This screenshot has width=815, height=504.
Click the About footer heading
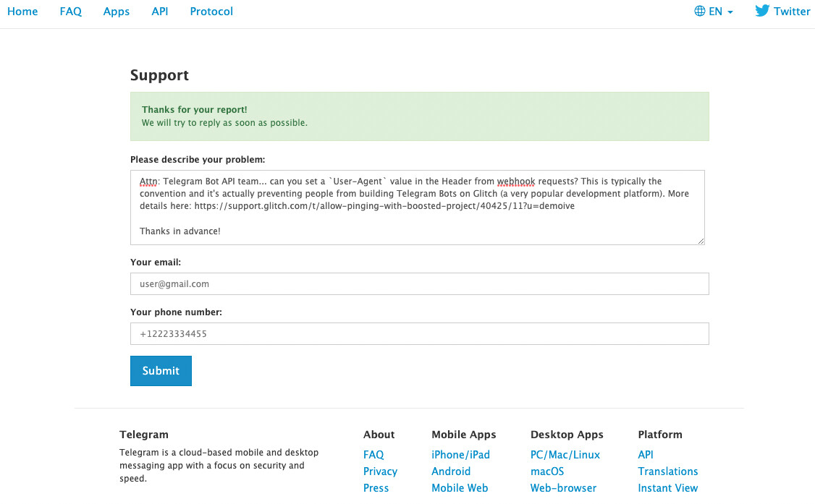point(379,435)
